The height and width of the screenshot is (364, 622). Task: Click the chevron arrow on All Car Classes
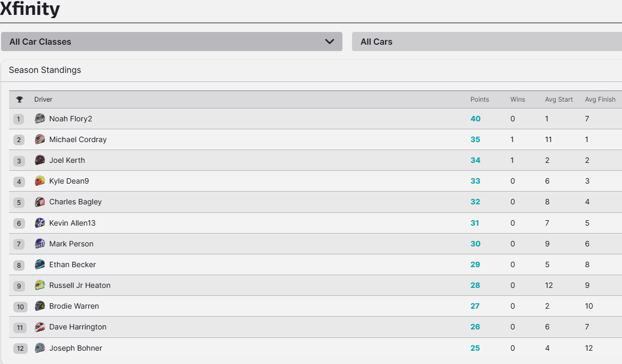click(330, 42)
